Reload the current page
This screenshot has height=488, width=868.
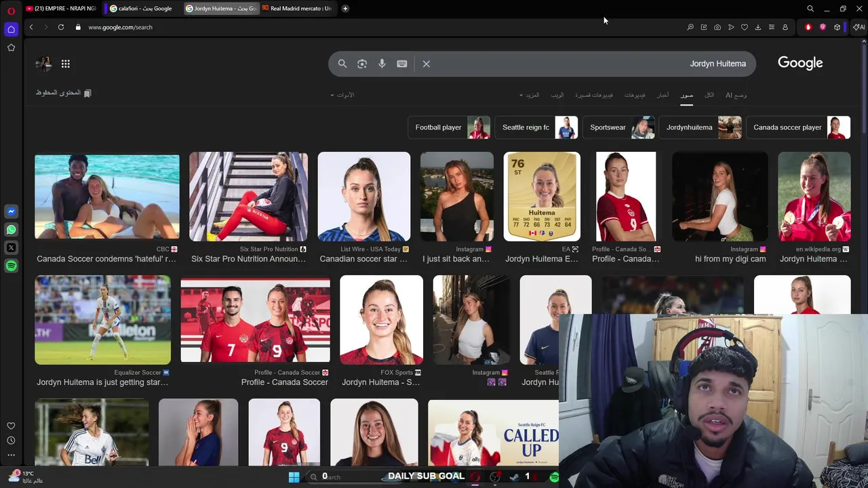tap(61, 27)
